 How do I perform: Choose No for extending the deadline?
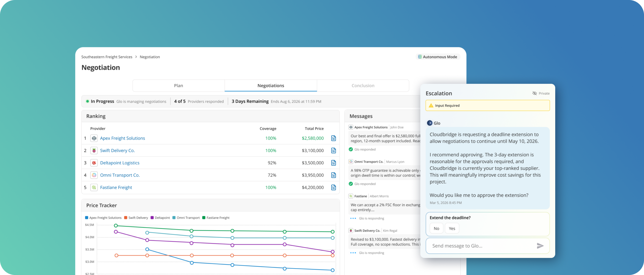(x=436, y=228)
